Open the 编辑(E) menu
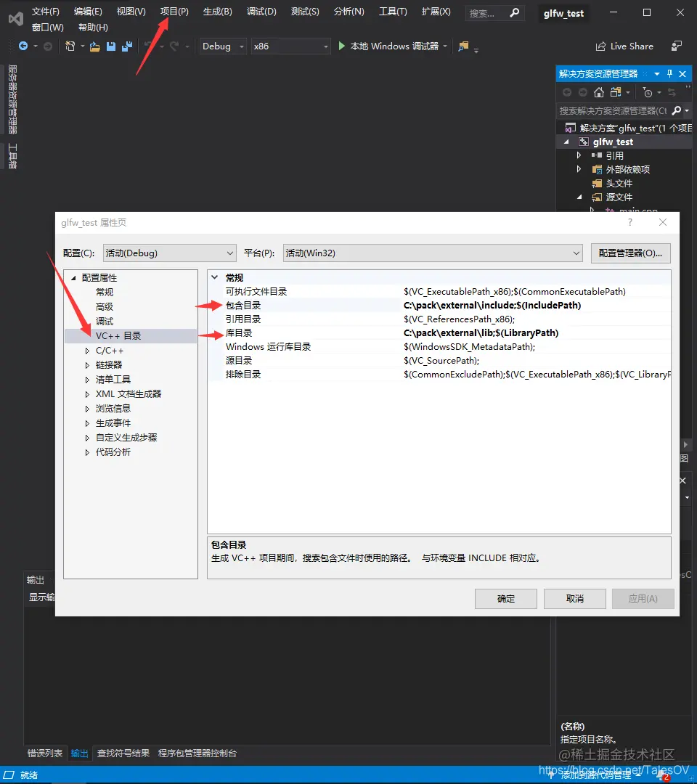Image resolution: width=697 pixels, height=784 pixels. (88, 11)
